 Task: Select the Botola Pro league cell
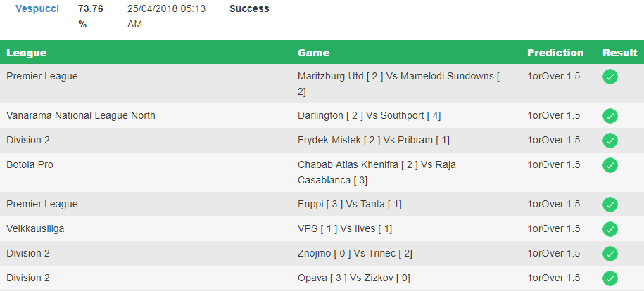tap(30, 164)
